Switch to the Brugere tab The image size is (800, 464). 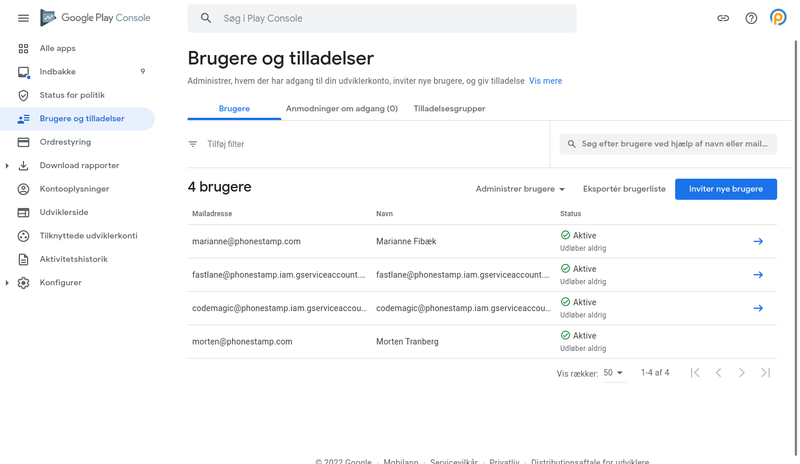(234, 109)
